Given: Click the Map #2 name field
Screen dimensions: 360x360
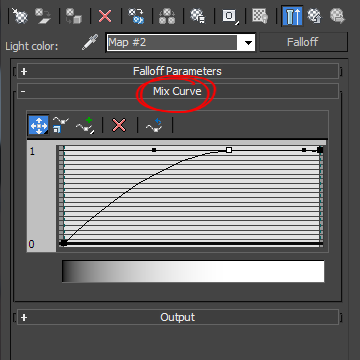Looking at the screenshot, I should (172, 42).
